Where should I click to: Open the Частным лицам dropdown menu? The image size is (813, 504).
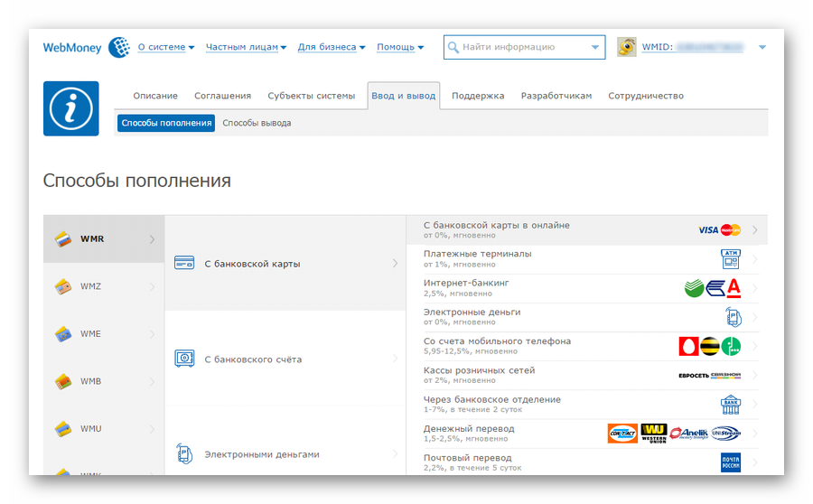coord(246,47)
